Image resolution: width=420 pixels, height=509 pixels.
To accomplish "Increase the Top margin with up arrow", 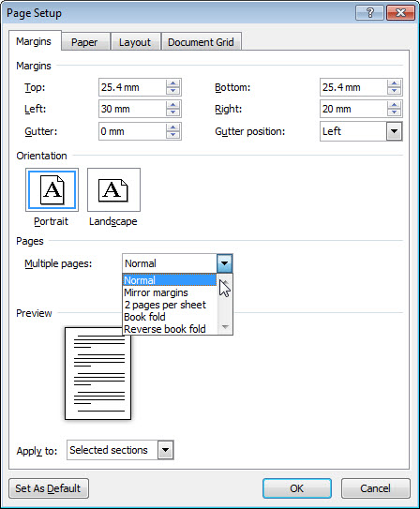I will [x=173, y=83].
